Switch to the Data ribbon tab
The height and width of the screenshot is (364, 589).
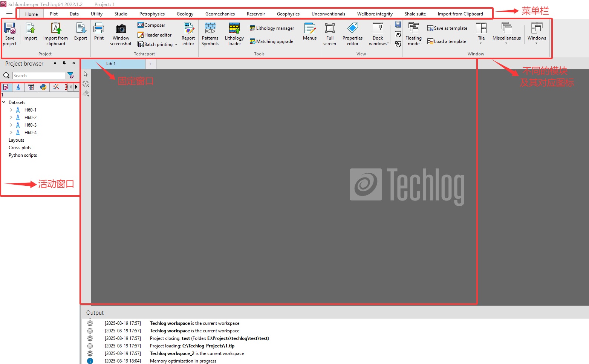point(74,14)
